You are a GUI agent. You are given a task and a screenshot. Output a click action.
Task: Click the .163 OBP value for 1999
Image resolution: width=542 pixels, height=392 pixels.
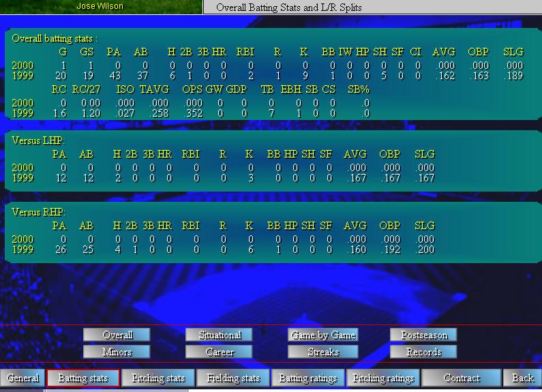(479, 76)
